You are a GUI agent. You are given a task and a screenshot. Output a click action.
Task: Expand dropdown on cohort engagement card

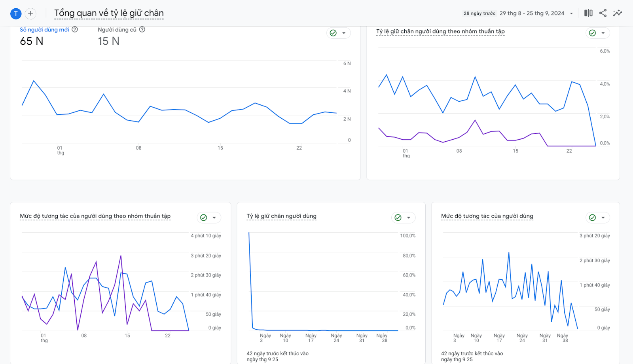click(x=214, y=218)
